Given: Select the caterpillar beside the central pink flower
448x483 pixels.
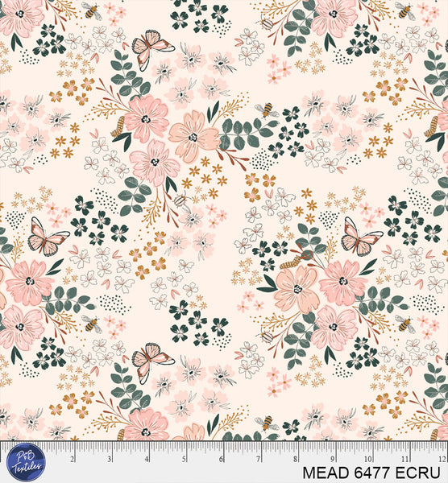Looking at the screenshot, I should point(118,127).
